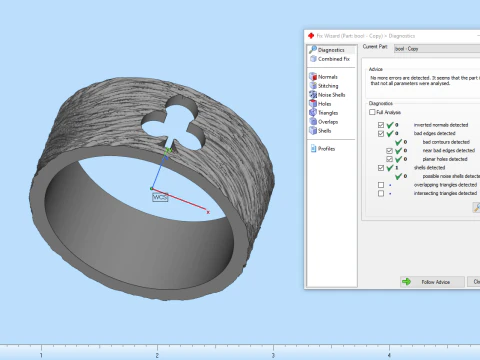
Task: Toggle planar holes detected checkbox
Action: tap(389, 159)
